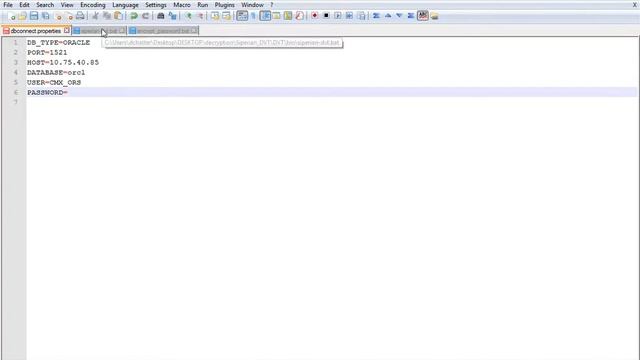The width and height of the screenshot is (640, 360).
Task: Click the USER=CMX_ORS line
Action: pyautogui.click(x=54, y=82)
